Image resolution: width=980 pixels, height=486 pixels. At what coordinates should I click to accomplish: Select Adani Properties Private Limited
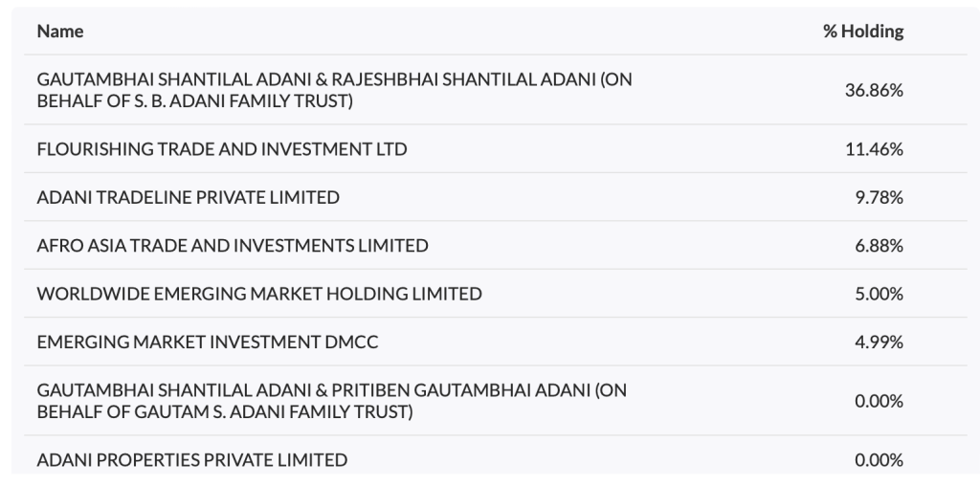(x=192, y=460)
